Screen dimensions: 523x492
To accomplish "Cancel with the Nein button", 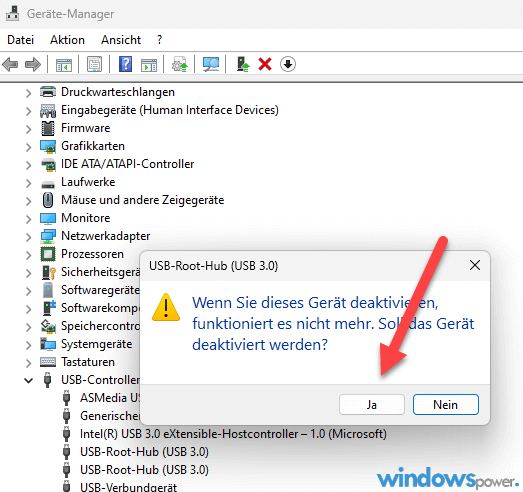I will click(x=446, y=405).
